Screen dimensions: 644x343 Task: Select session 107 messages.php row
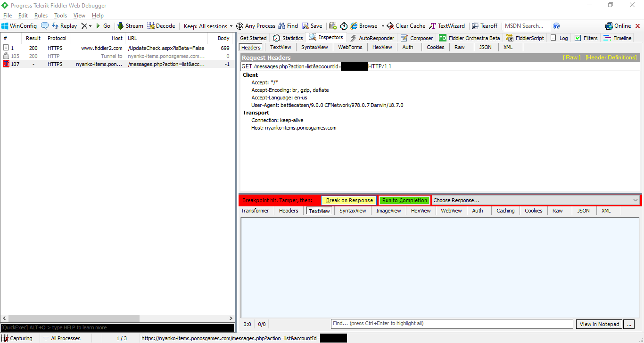[117, 64]
